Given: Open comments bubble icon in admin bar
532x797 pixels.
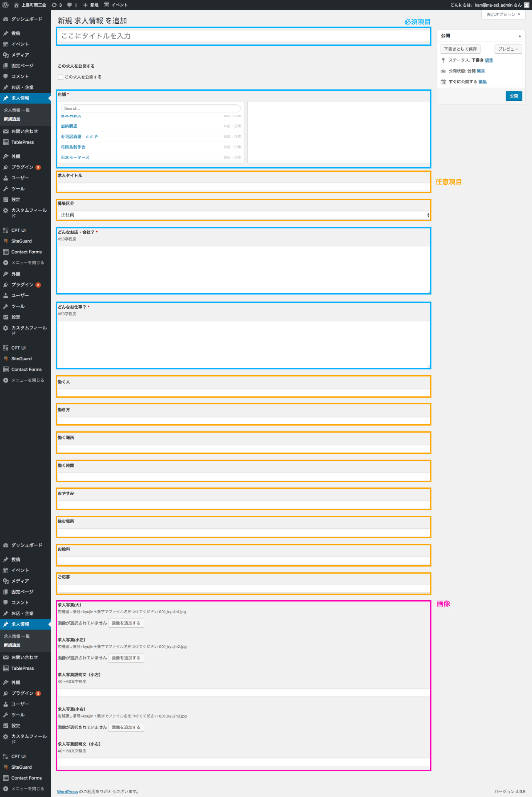Looking at the screenshot, I should (69, 5).
